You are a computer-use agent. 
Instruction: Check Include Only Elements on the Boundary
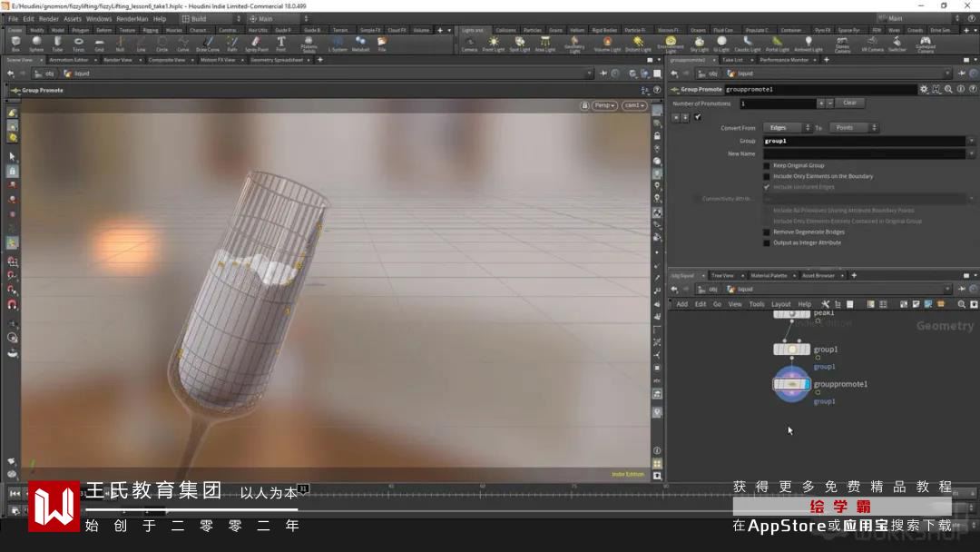point(767,176)
